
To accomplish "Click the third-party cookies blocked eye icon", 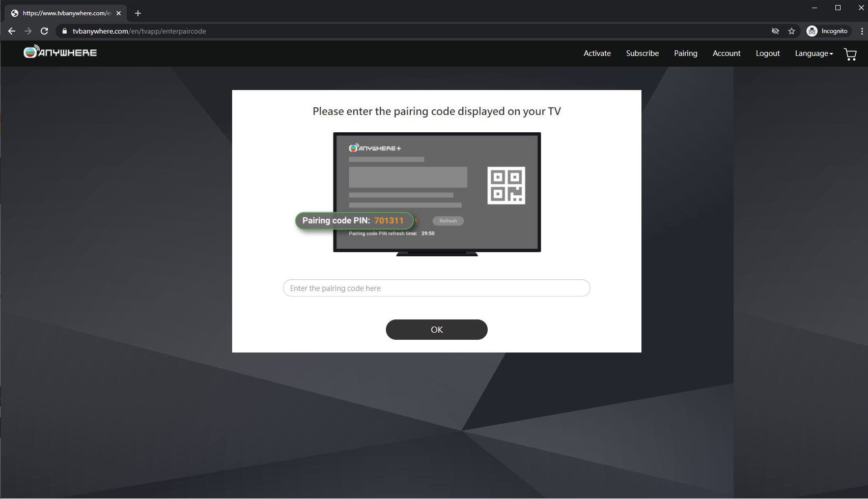I will pos(775,31).
